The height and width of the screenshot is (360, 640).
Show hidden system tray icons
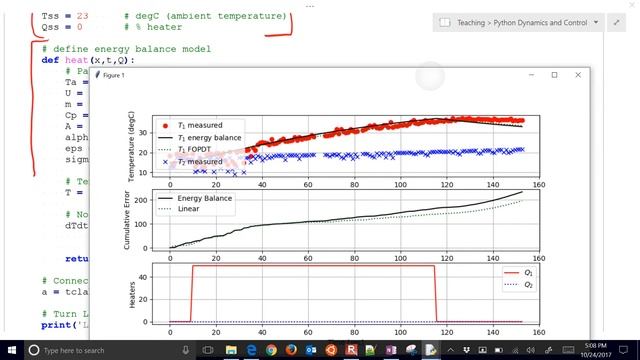click(x=451, y=350)
